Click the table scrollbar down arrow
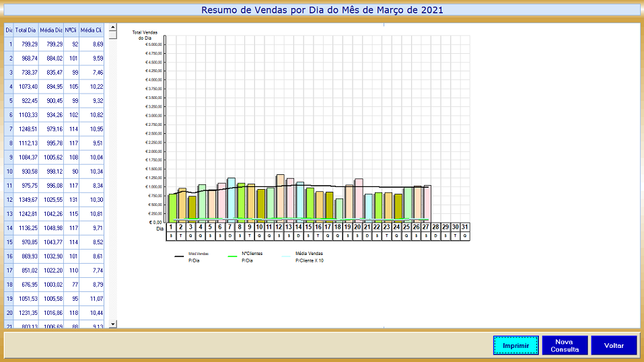Viewport: 644px width, 362px height. point(112,324)
